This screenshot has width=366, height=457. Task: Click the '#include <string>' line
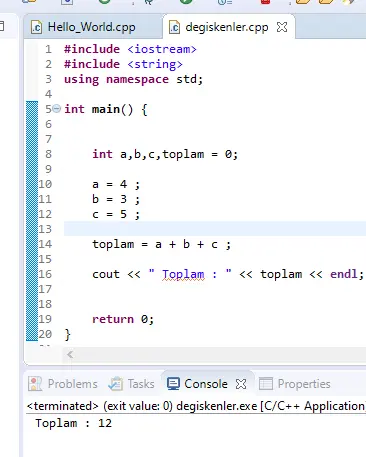coord(123,64)
